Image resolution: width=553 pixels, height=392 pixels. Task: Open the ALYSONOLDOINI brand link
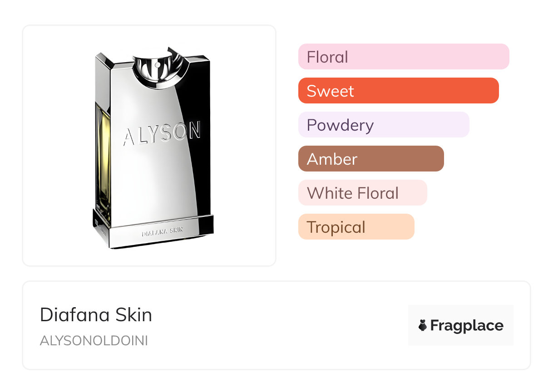[x=94, y=341]
